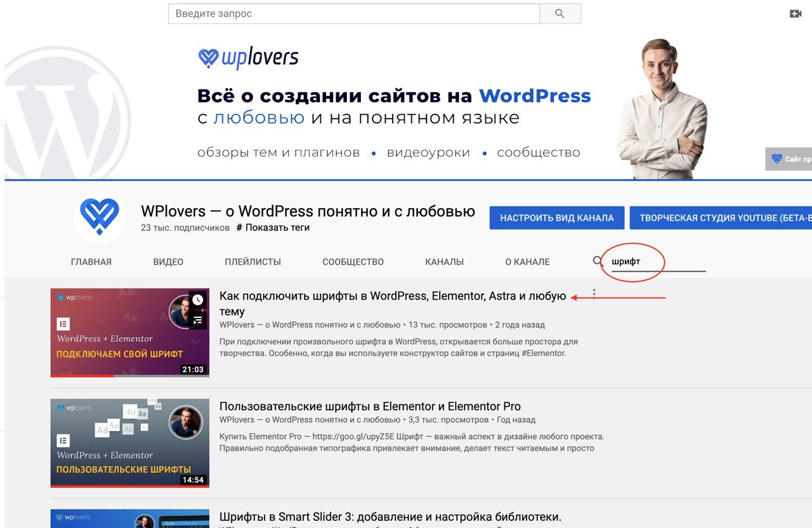Click the search magnifier button in top bar

(560, 13)
